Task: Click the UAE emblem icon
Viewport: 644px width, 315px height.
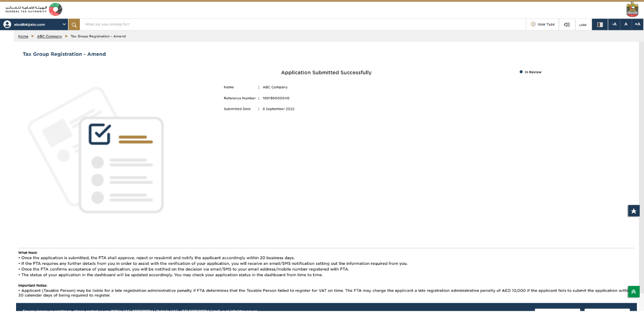Action: (x=632, y=9)
